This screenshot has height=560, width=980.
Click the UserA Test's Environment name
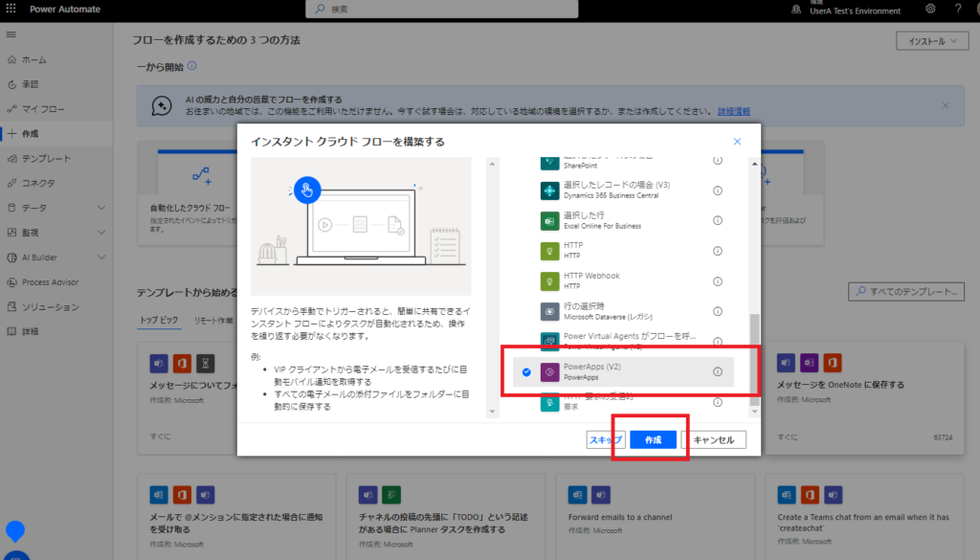click(855, 11)
